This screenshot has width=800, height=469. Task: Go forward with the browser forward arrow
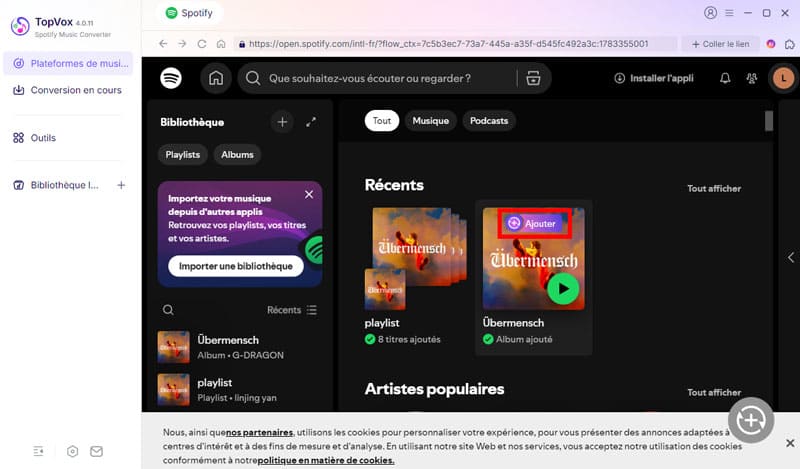point(182,44)
